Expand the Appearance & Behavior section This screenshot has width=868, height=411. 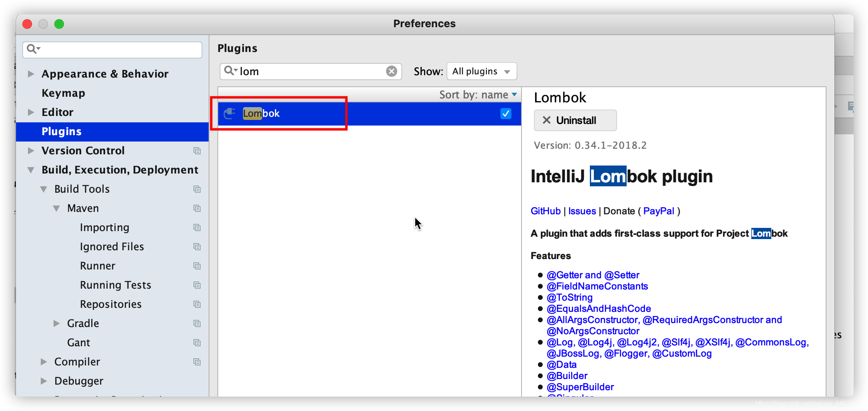click(31, 74)
